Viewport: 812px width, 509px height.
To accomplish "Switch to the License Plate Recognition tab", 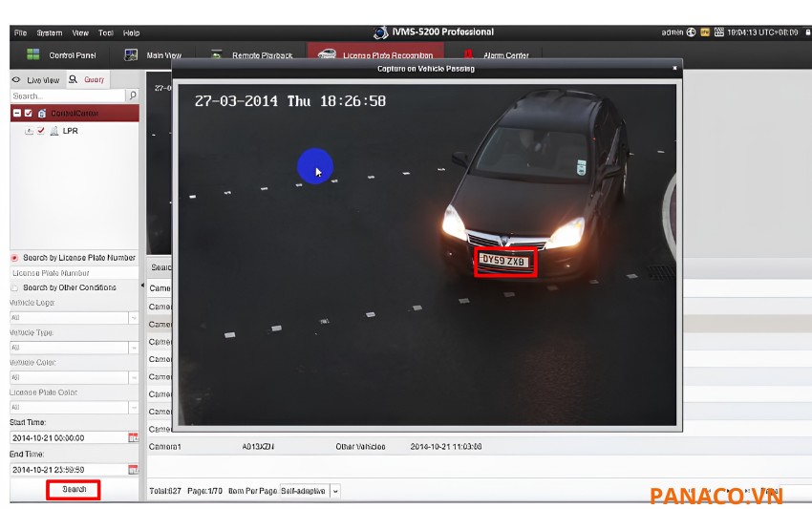I will click(x=375, y=53).
